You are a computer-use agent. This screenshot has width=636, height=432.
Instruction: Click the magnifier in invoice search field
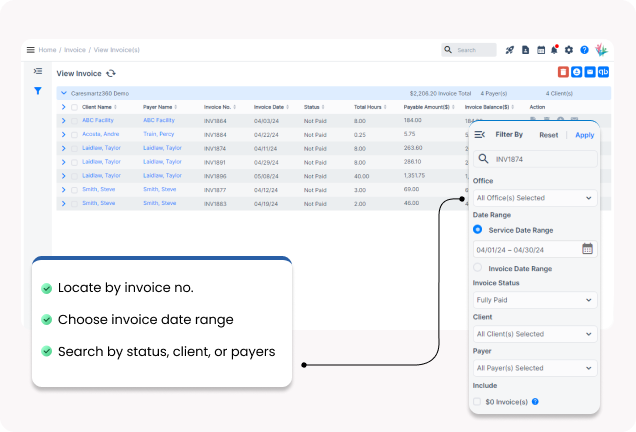(483, 159)
